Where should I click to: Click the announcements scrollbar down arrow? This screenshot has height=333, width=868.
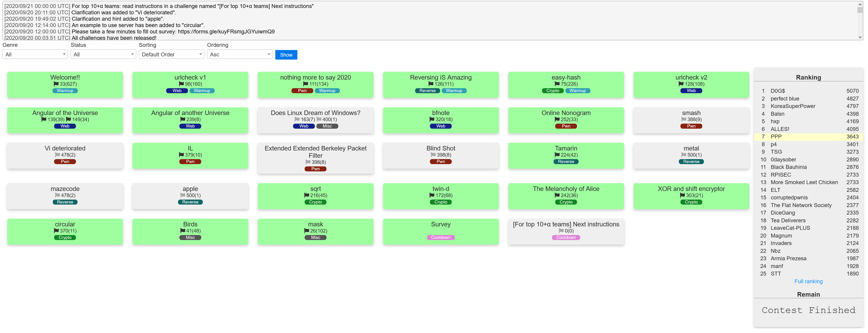[860, 37]
